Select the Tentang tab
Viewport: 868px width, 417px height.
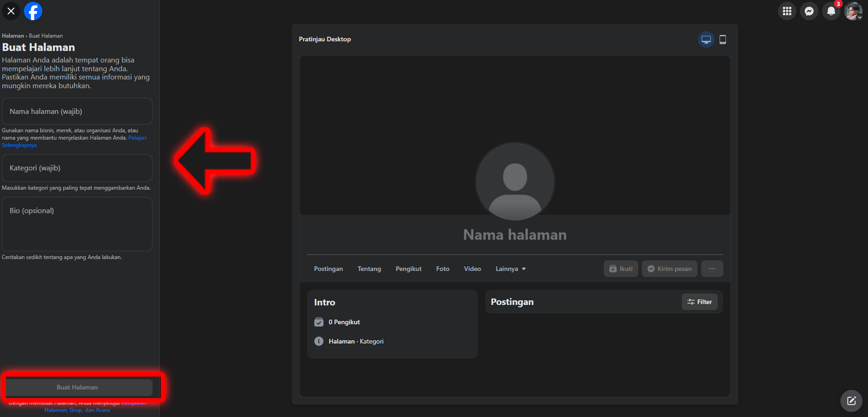tap(369, 269)
